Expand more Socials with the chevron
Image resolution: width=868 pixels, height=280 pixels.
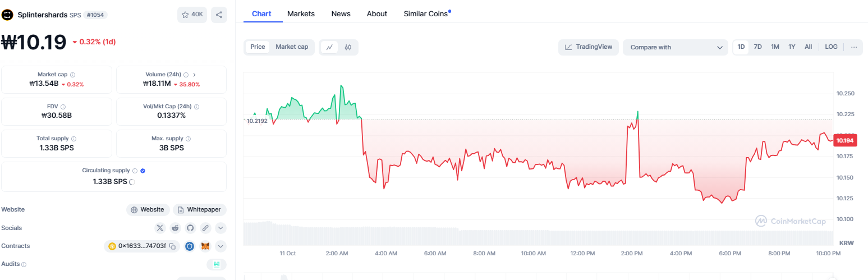tap(221, 228)
